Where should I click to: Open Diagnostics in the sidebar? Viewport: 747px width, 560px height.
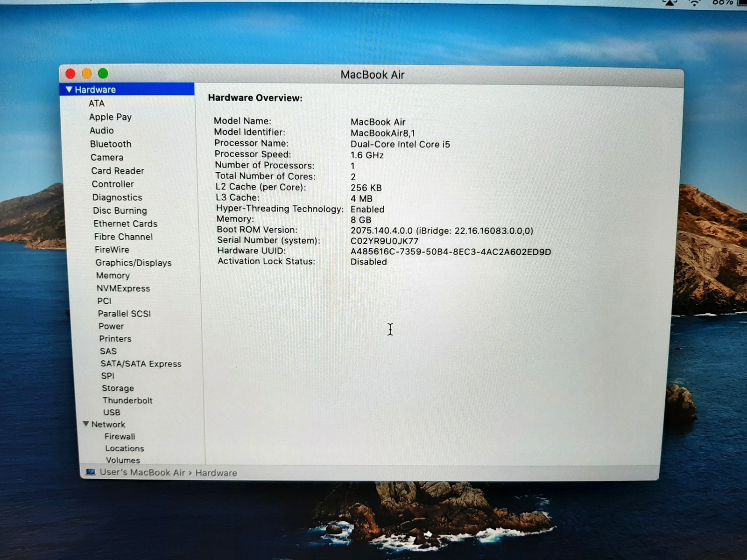point(117,197)
